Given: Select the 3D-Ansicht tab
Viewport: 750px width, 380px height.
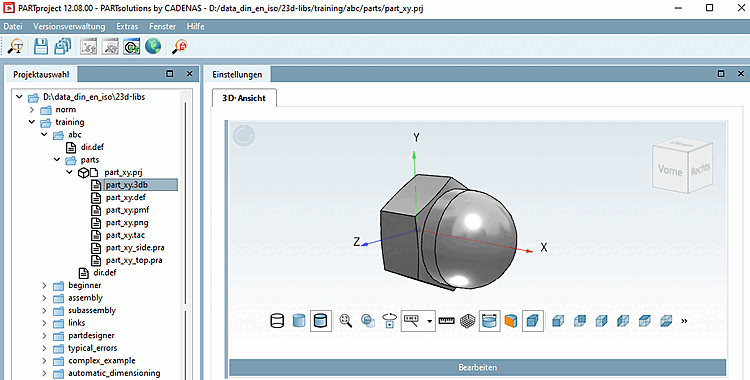Looking at the screenshot, I should [x=244, y=98].
